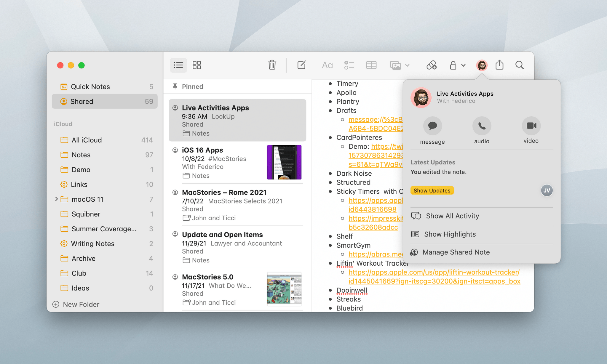The width and height of the screenshot is (607, 364).
Task: Open the liftin-workout-tracker App Store link
Action: [434, 277]
